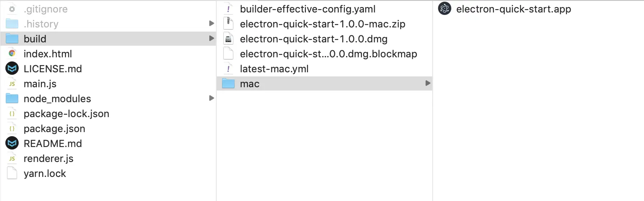
Task: Select the latest-mac.yml file name
Action: [x=274, y=69]
